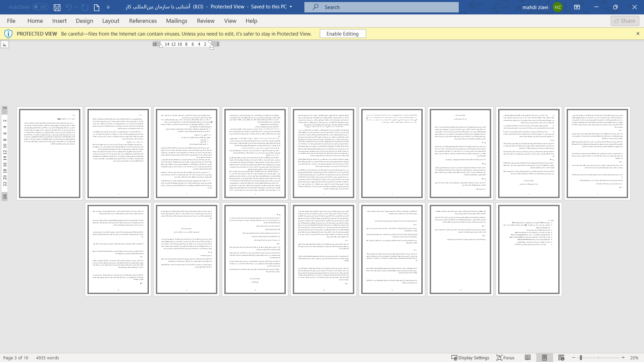
Task: Open the File tab
Action: click(11, 21)
